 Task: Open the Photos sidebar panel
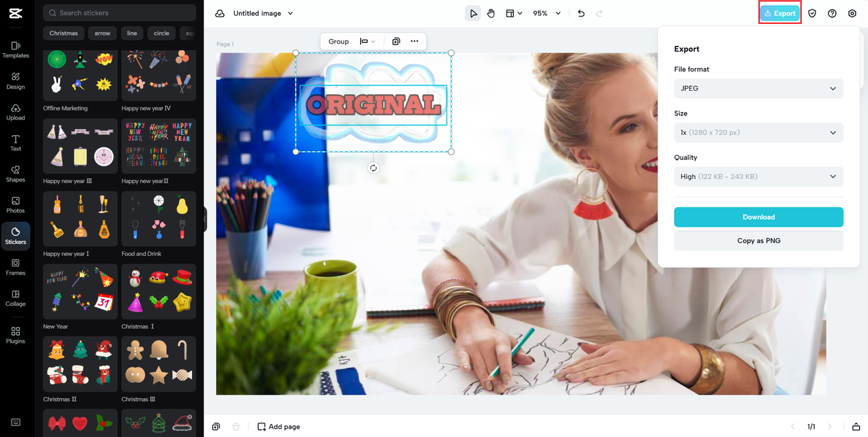pos(16,205)
